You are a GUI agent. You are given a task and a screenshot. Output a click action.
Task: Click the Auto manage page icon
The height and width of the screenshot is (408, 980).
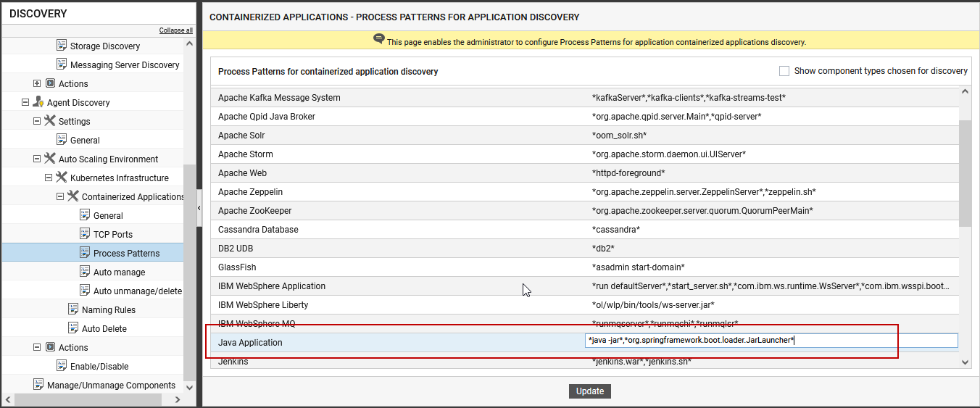[85, 272]
